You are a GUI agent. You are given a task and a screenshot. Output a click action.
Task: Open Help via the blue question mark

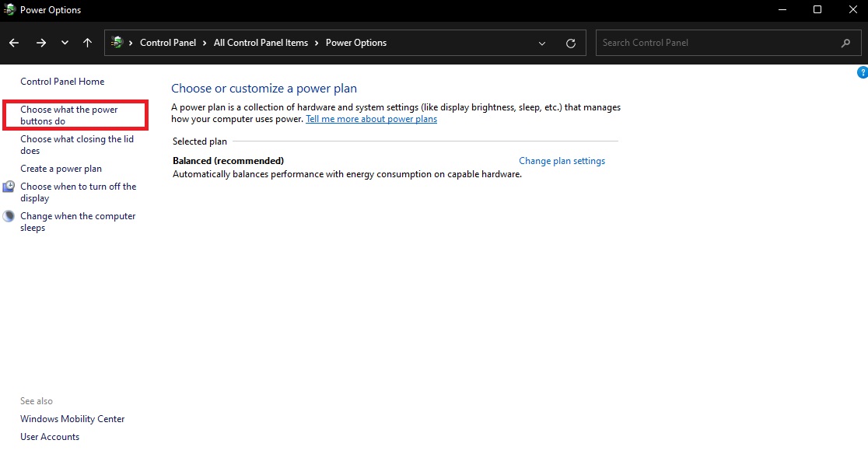click(x=862, y=72)
